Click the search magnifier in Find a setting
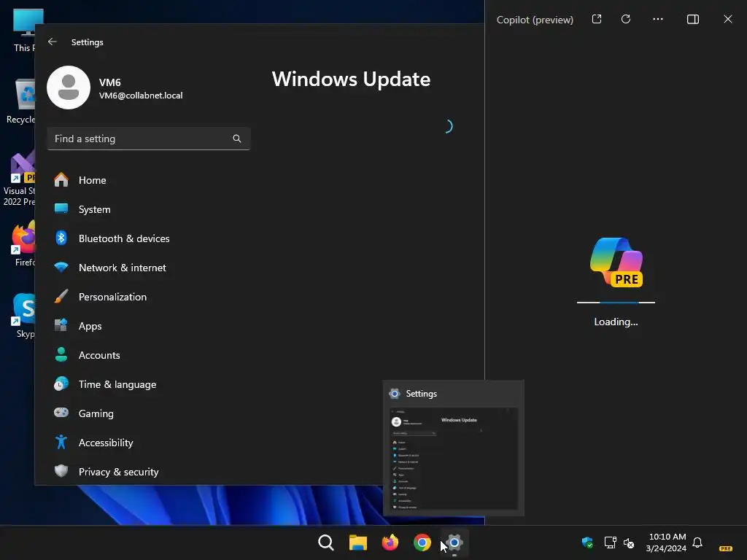The image size is (747, 560). coord(237,139)
